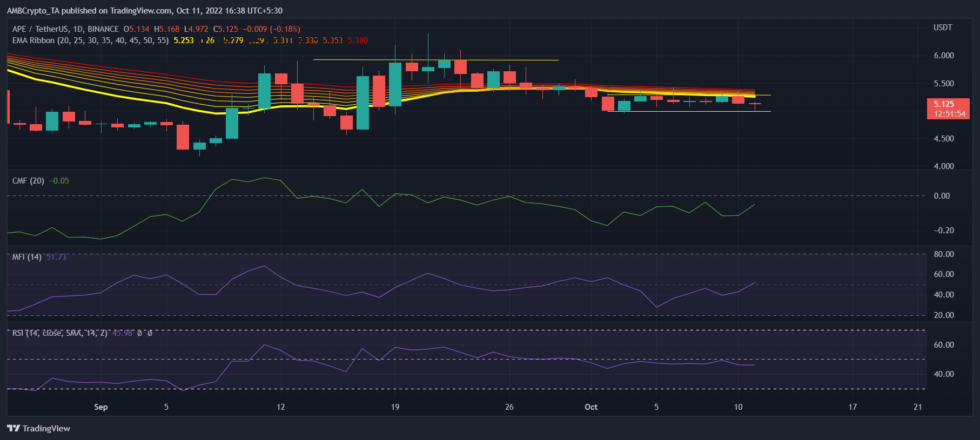The image size is (980, 440).
Task: Open the RSI (14, close, SMA) legend
Action: (59, 333)
